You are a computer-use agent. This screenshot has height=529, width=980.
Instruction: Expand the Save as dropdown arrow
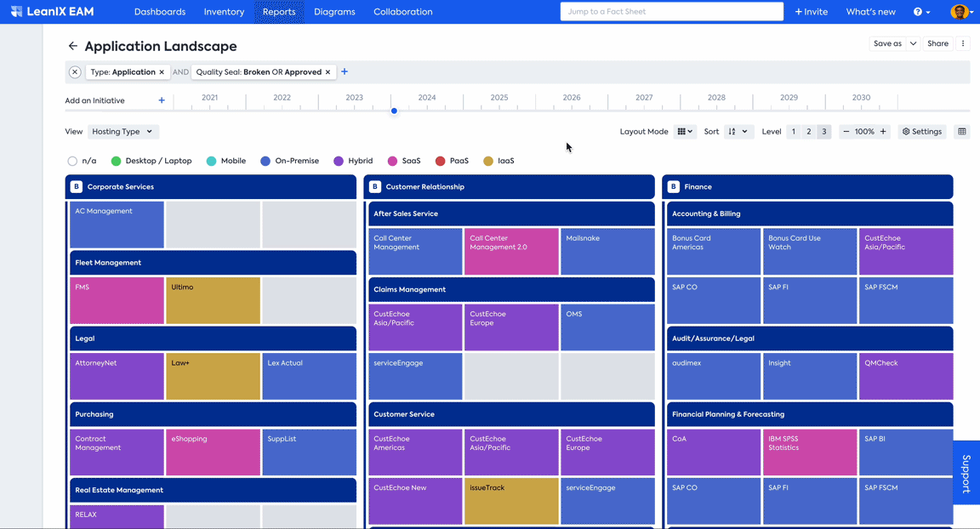[x=913, y=43]
